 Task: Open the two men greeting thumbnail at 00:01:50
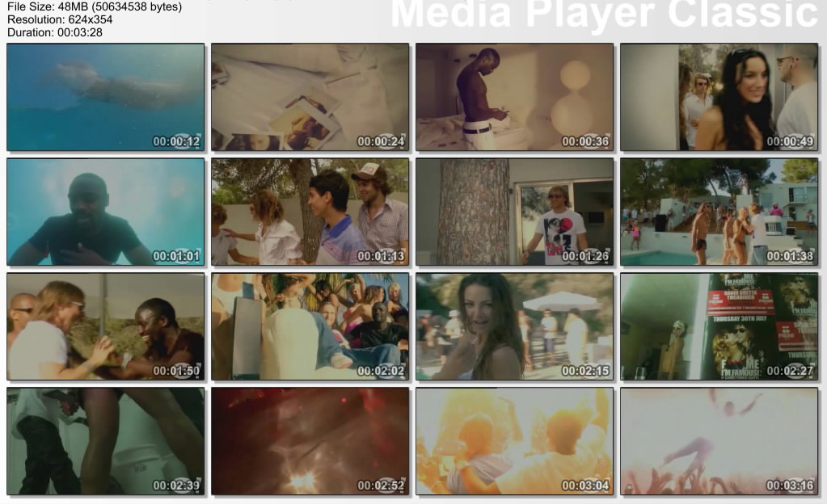point(106,326)
